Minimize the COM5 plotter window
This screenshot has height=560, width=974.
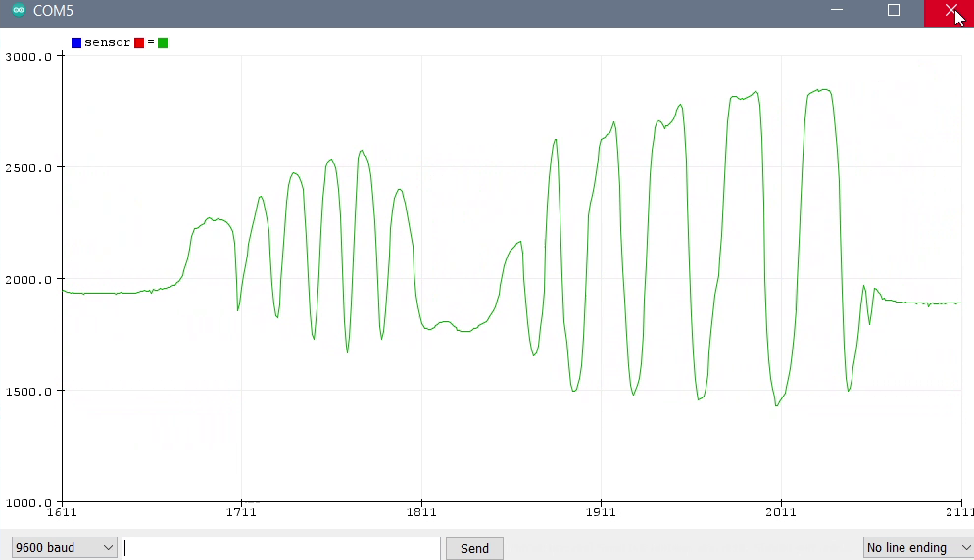point(837,10)
